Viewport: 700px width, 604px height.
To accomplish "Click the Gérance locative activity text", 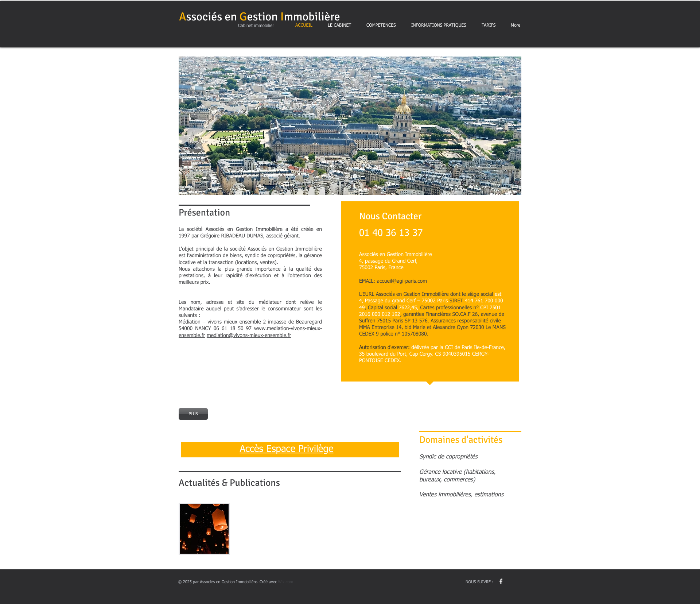I will click(x=458, y=476).
